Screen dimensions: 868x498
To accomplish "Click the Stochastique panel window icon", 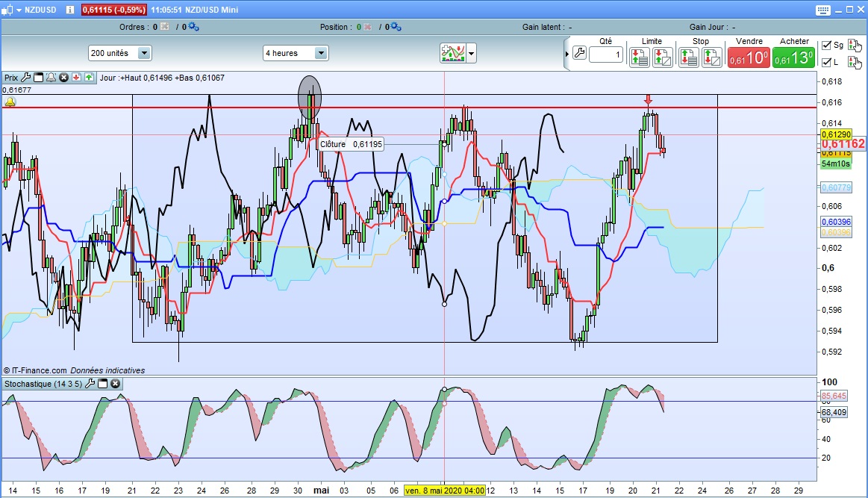I will (102, 383).
